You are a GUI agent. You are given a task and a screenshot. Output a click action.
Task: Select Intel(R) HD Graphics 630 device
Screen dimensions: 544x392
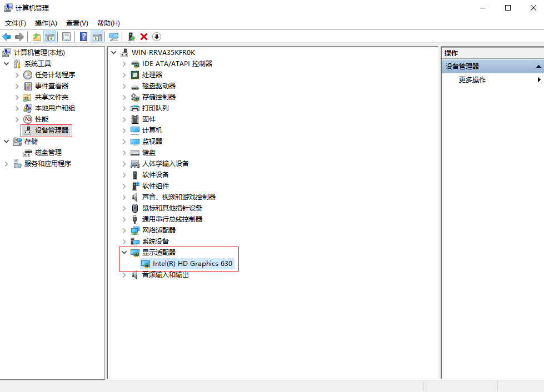tap(192, 264)
